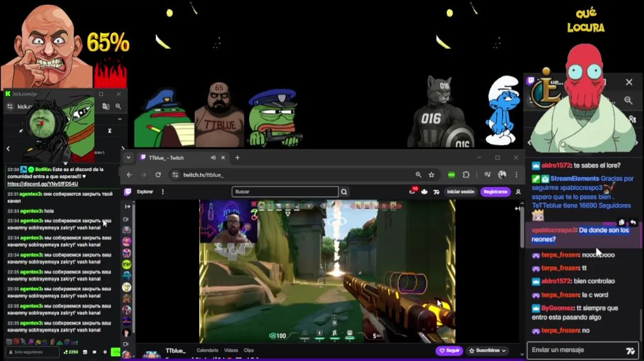Open the Chrome profile avatar

click(502, 174)
